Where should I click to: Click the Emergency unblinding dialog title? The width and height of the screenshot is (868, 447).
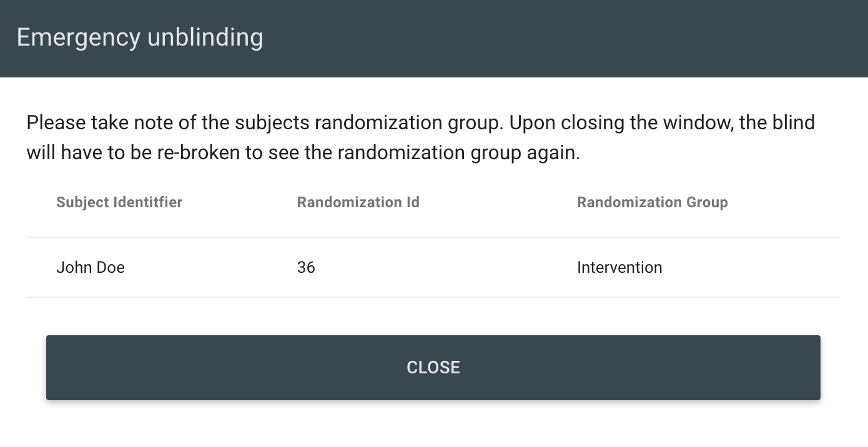[x=139, y=37]
